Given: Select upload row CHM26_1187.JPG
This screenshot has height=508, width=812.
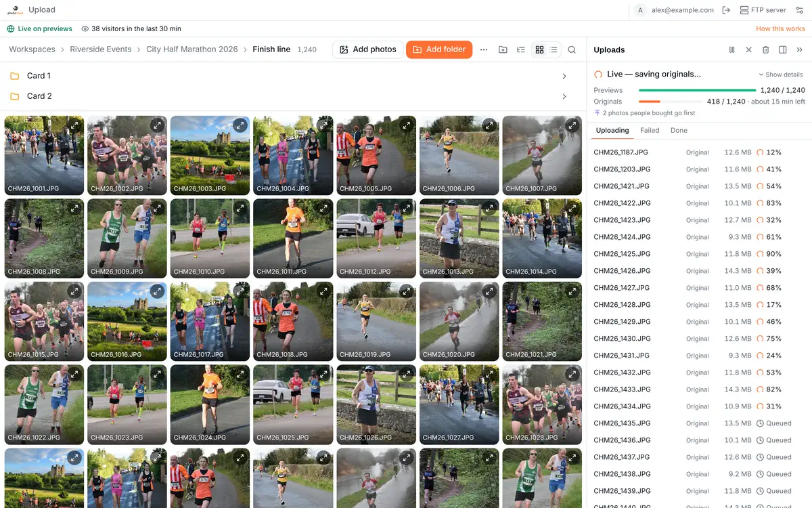Looking at the screenshot, I should click(x=699, y=152).
